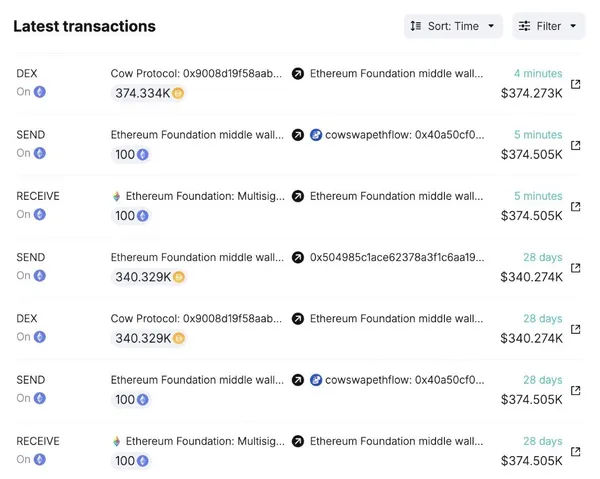Click the 374.334K token amount badge
600x479 pixels.
click(149, 93)
